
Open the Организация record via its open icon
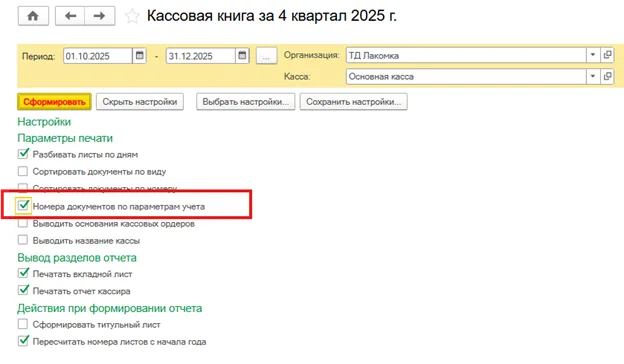607,55
